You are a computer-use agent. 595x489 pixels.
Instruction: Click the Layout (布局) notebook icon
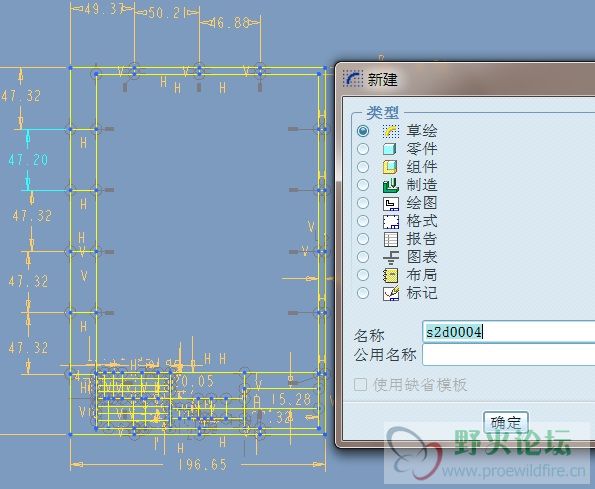pyautogui.click(x=390, y=275)
